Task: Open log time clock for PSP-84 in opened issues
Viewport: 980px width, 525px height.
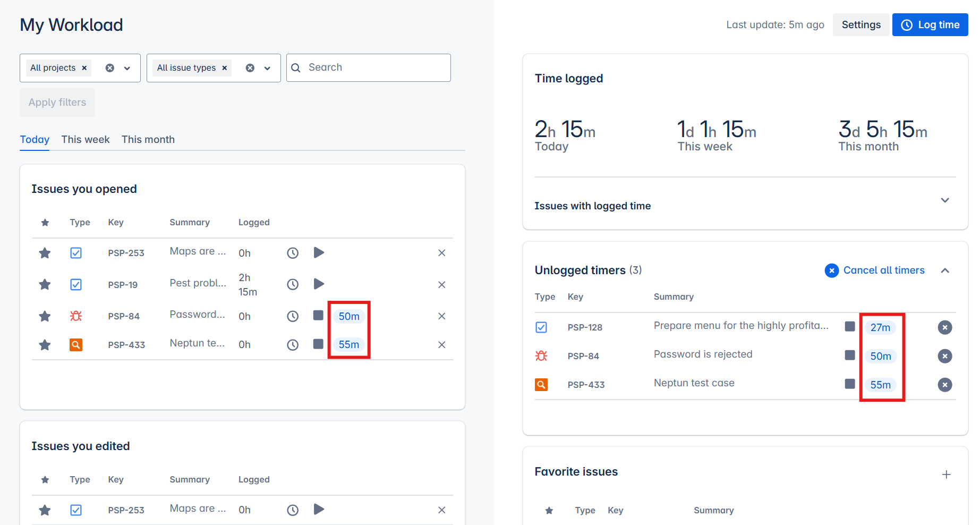Action: coord(293,316)
